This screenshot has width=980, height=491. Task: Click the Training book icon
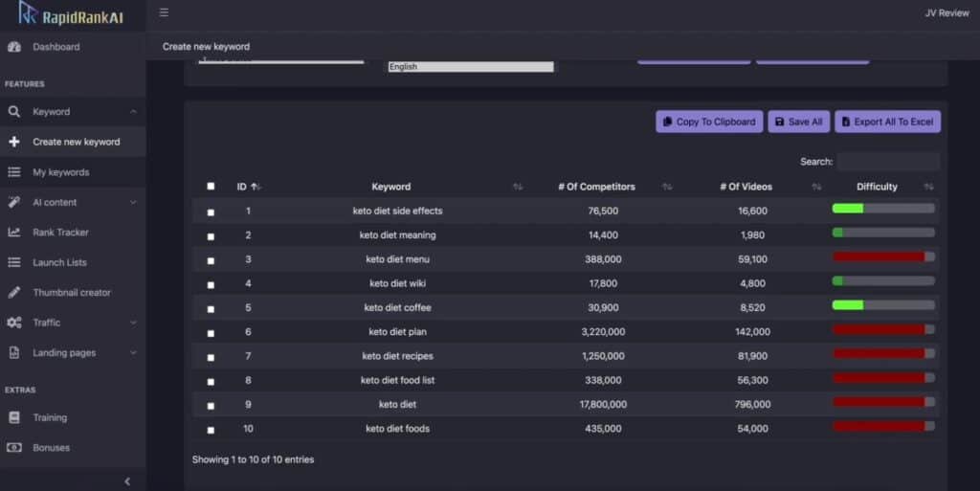click(x=14, y=417)
